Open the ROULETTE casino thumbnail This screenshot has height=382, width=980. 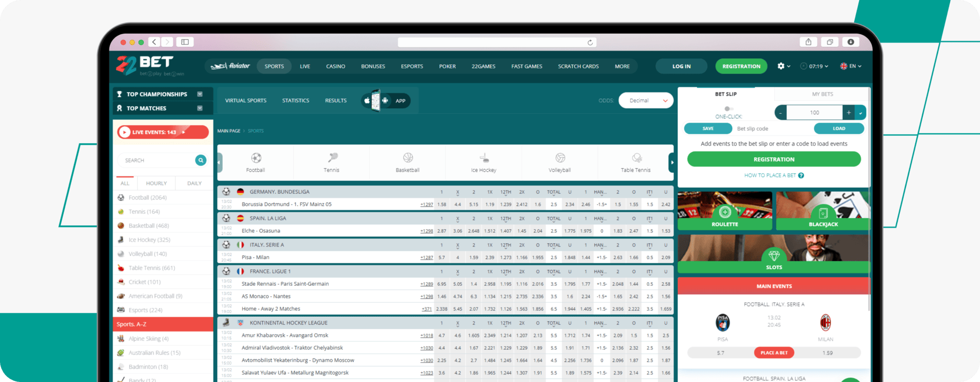725,210
